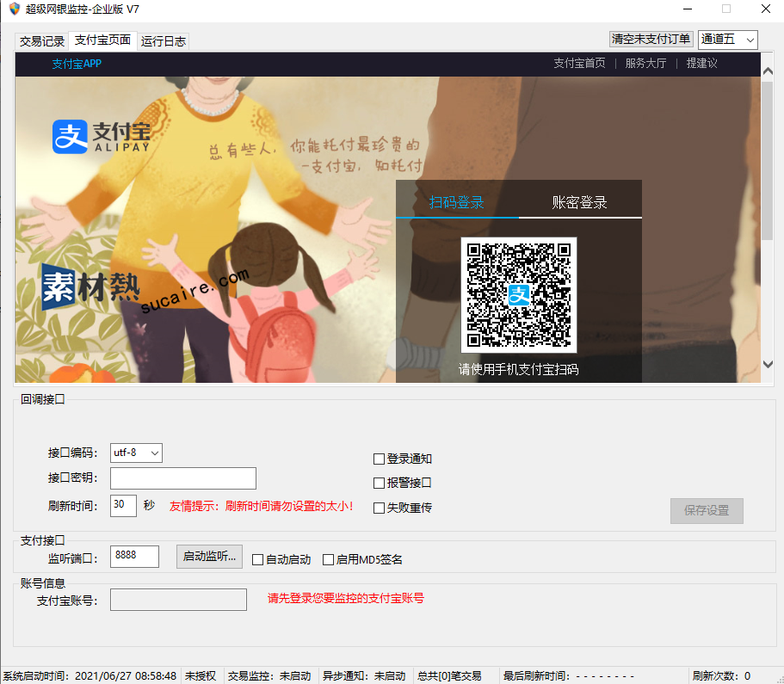This screenshot has height=684, width=784.
Task: Click the 保存设置 button
Action: click(707, 510)
